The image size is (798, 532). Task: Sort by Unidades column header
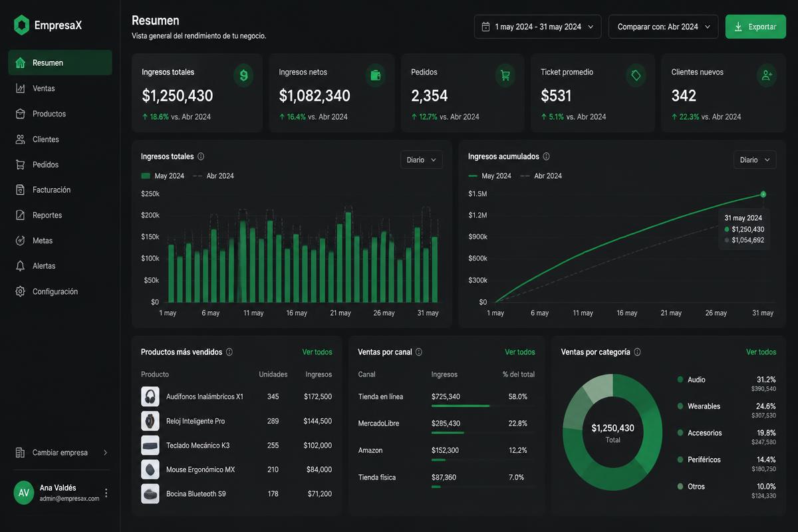(273, 374)
